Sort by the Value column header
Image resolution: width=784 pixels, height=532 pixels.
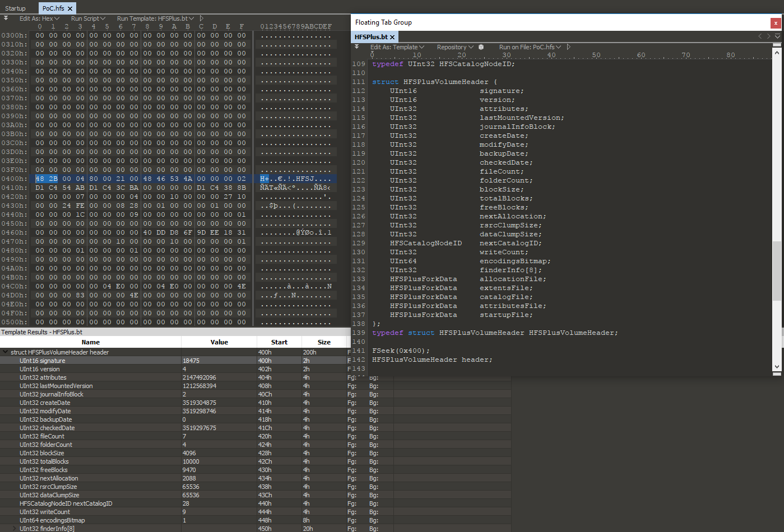pos(219,342)
